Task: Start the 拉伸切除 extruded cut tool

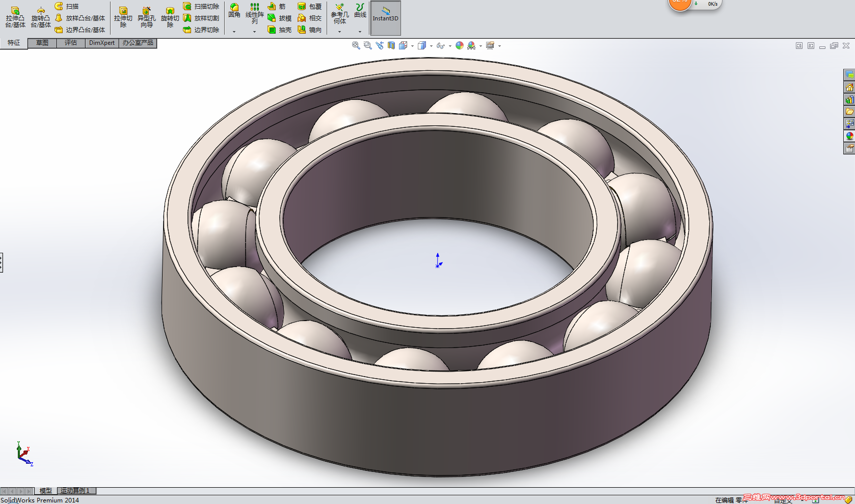Action: pyautogui.click(x=123, y=17)
